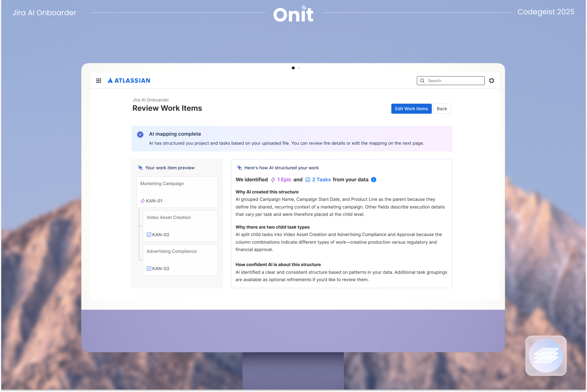The height and width of the screenshot is (392, 587).
Task: Open the app switcher grid icon
Action: pyautogui.click(x=98, y=80)
